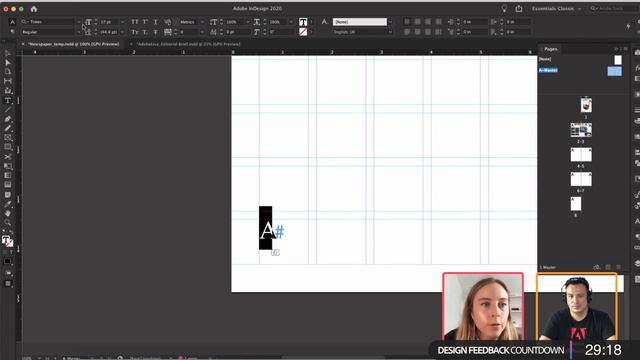Screen dimensions: 640x360
Task: Click the font size value field
Action: click(x=109, y=22)
